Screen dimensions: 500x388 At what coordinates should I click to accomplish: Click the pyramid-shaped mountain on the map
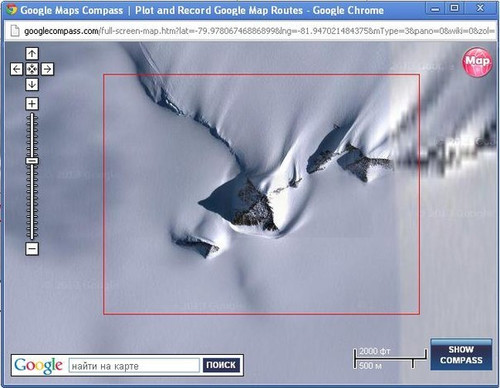[x=245, y=205]
